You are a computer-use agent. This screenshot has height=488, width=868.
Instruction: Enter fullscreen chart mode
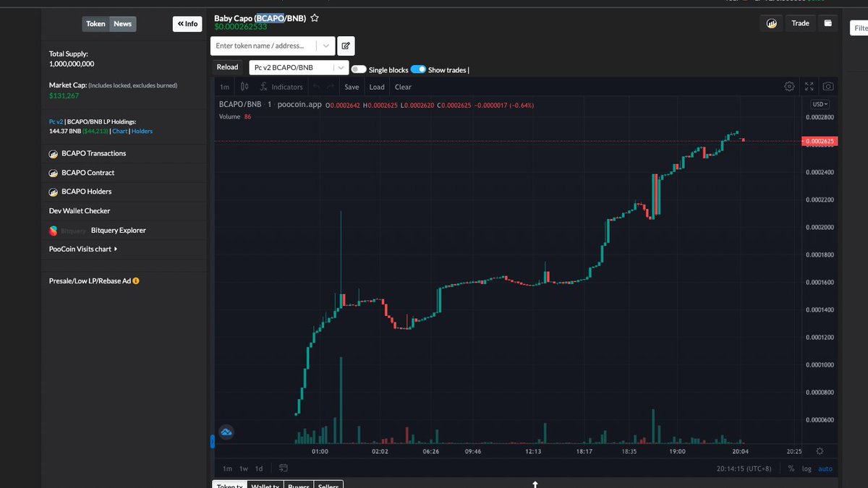click(x=809, y=86)
